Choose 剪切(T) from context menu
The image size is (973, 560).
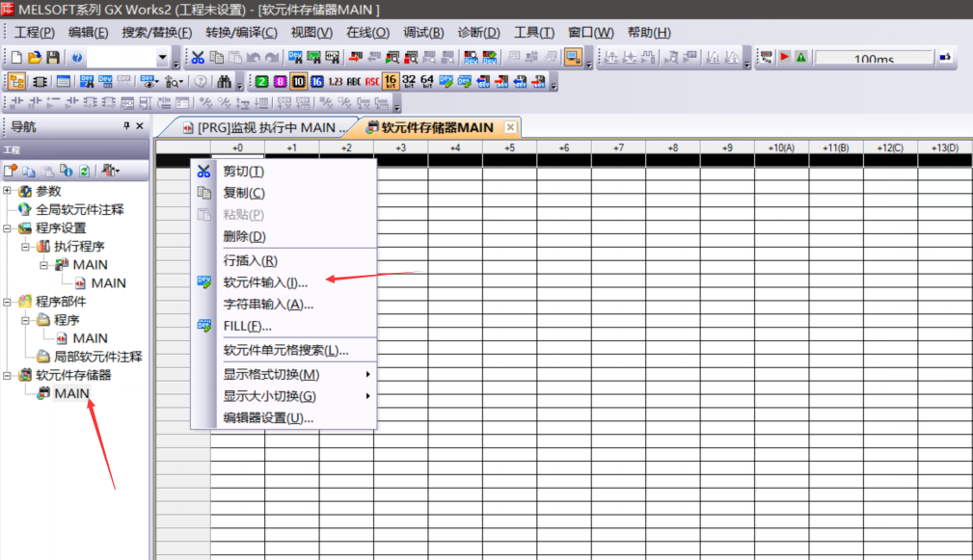pyautogui.click(x=284, y=172)
